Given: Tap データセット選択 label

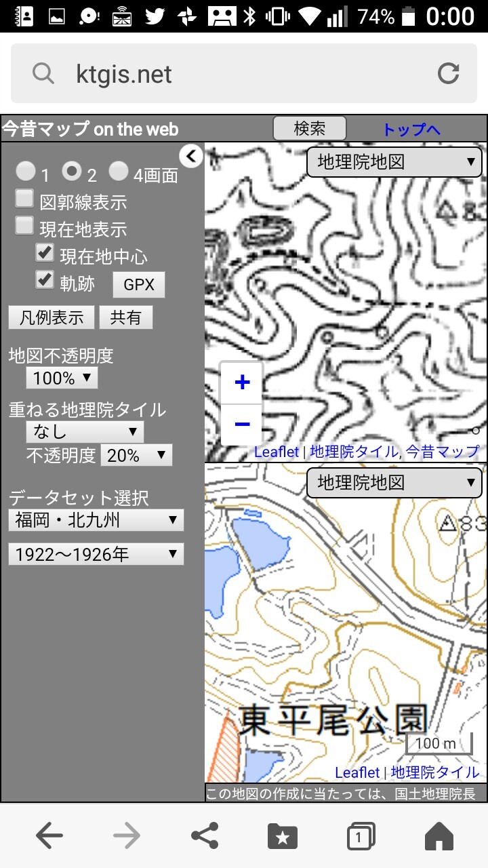Looking at the screenshot, I should pos(79,498).
